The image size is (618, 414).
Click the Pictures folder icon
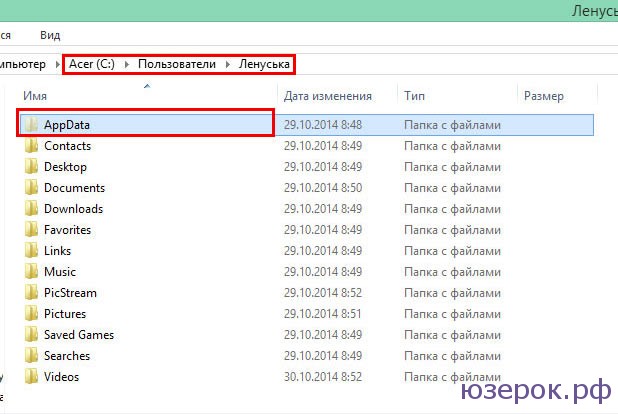tap(32, 314)
